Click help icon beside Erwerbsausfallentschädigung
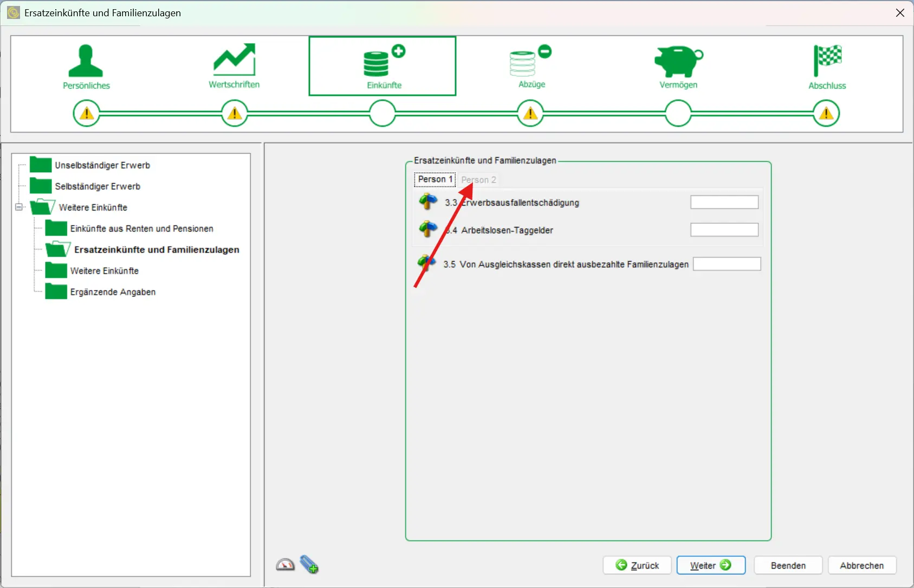 click(428, 201)
